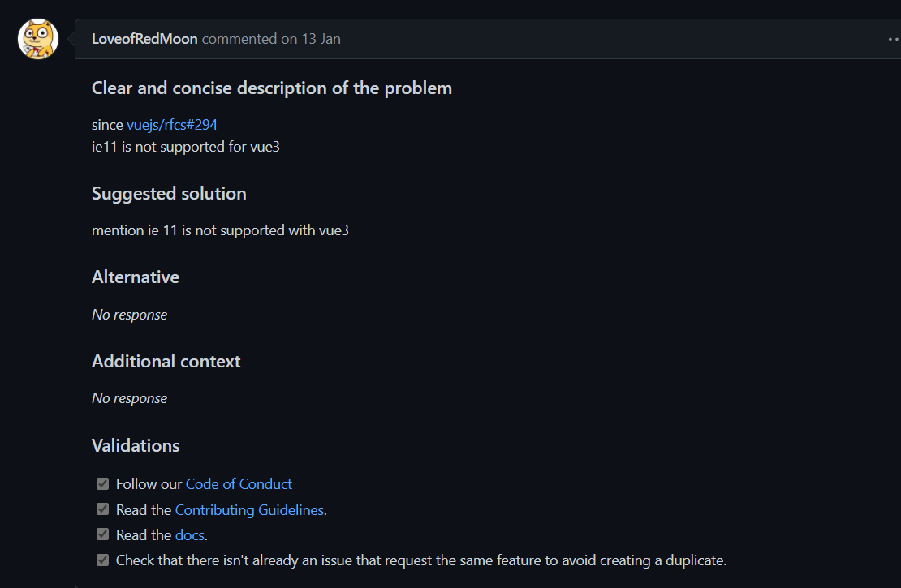
Task: Open the docs link
Action: 189,534
